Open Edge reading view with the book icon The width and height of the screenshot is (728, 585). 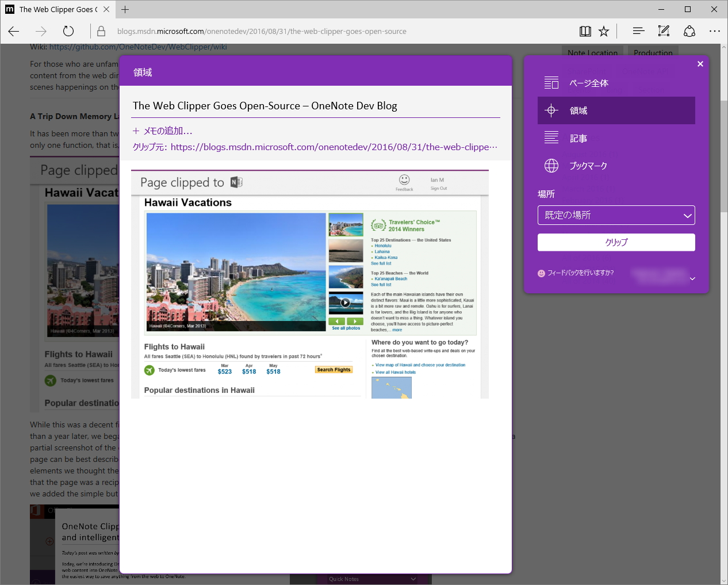pyautogui.click(x=585, y=31)
